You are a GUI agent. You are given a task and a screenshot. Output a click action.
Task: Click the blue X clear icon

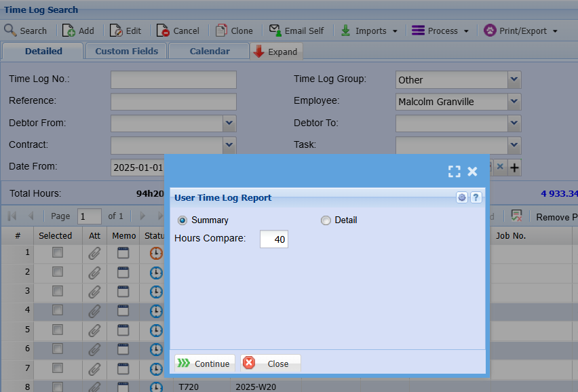coord(500,167)
